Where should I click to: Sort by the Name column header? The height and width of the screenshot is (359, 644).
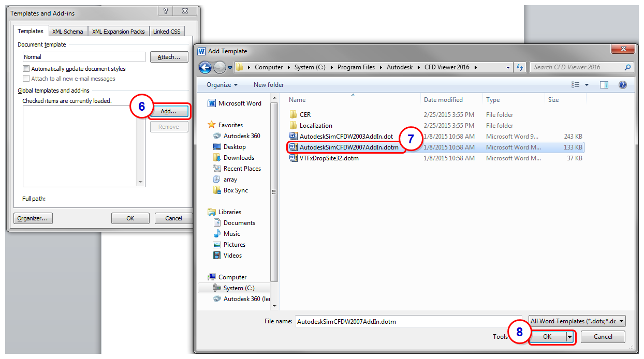(x=353, y=100)
